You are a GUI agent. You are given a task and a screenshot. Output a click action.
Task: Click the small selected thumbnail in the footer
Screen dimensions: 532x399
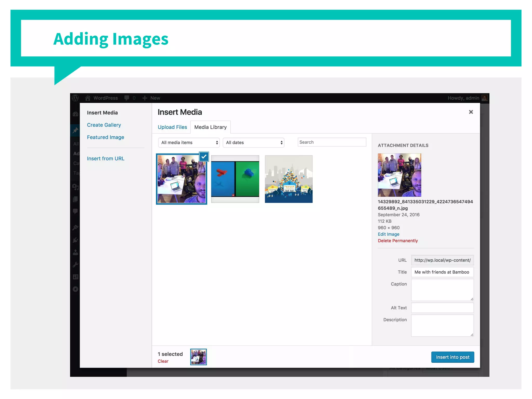(198, 357)
